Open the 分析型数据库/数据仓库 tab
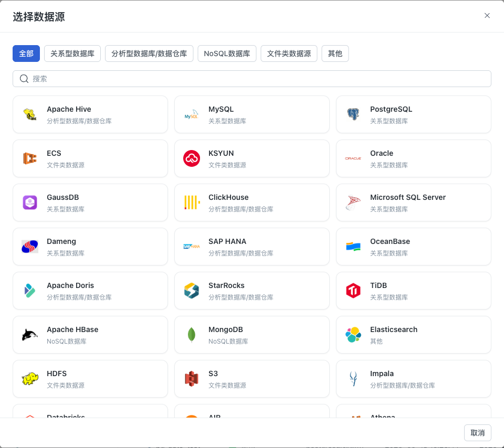The height and width of the screenshot is (448, 504). (x=149, y=54)
